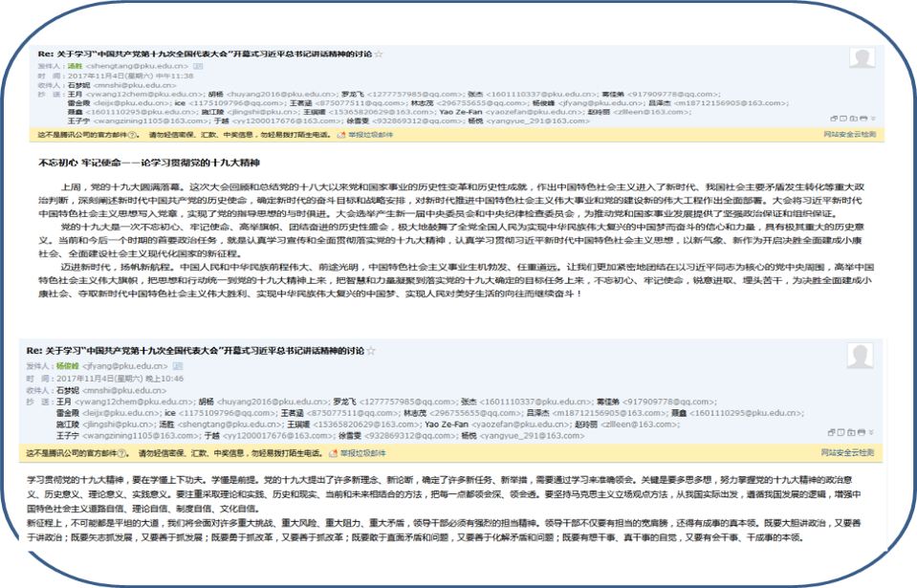Click contact card icon beside jjfyang@pku.edu.cn
Image resolution: width=917 pixels, height=588 pixels.
tap(178, 365)
